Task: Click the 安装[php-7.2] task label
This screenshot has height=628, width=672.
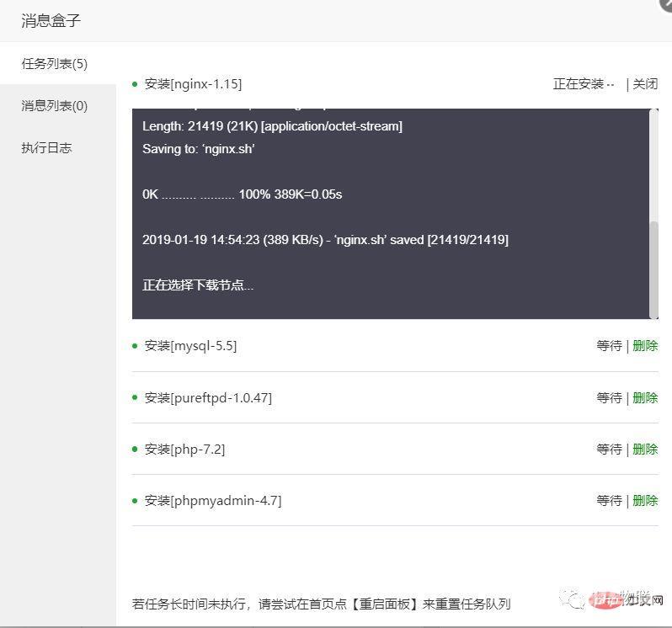Action: tap(184, 450)
